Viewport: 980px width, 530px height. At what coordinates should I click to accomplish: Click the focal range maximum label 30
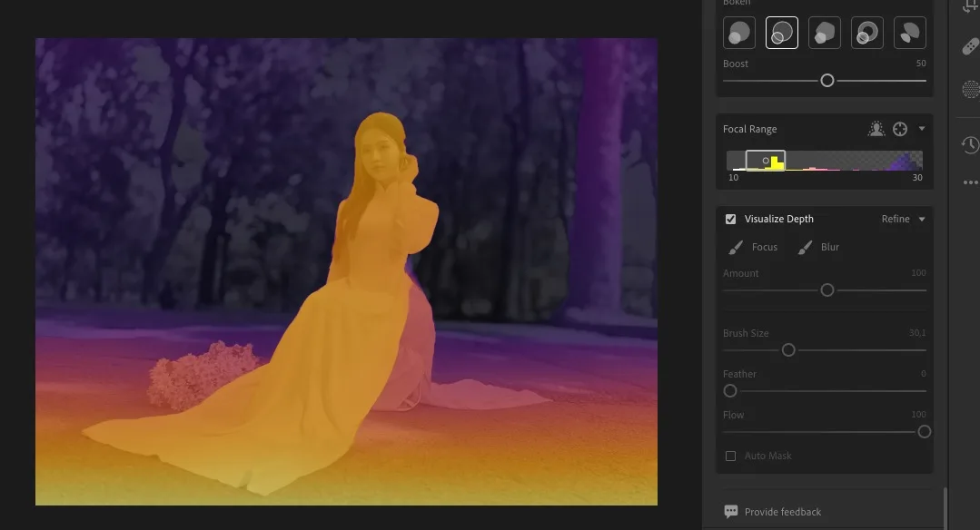(x=916, y=178)
